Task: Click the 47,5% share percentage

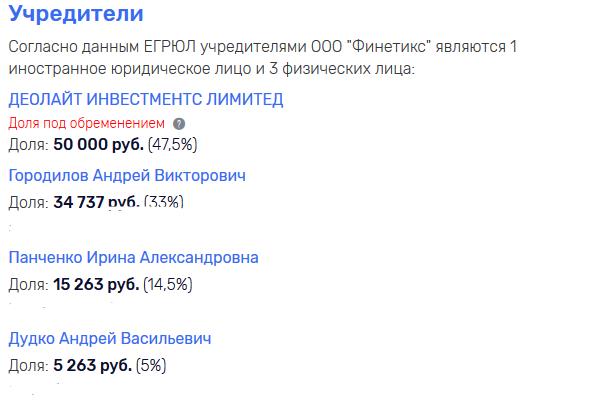Action: 172,145
